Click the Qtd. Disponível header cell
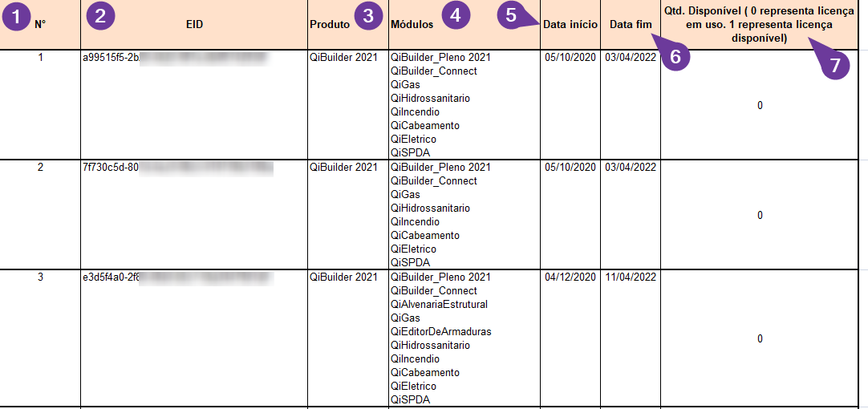This screenshot has height=409, width=868. point(760,25)
